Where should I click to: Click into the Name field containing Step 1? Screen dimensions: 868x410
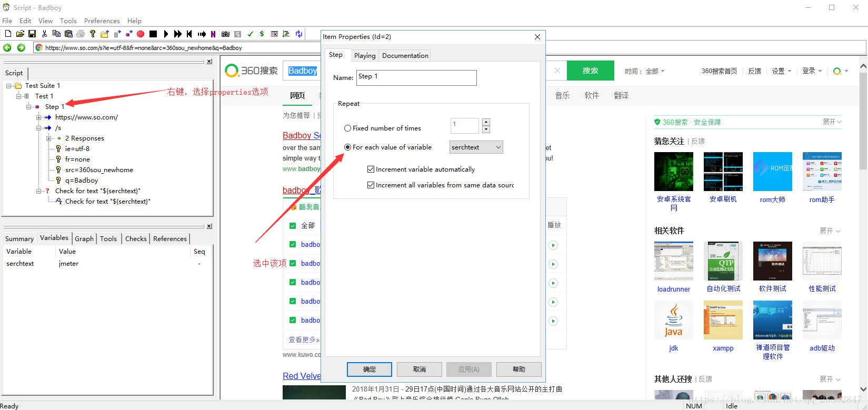[x=416, y=78]
